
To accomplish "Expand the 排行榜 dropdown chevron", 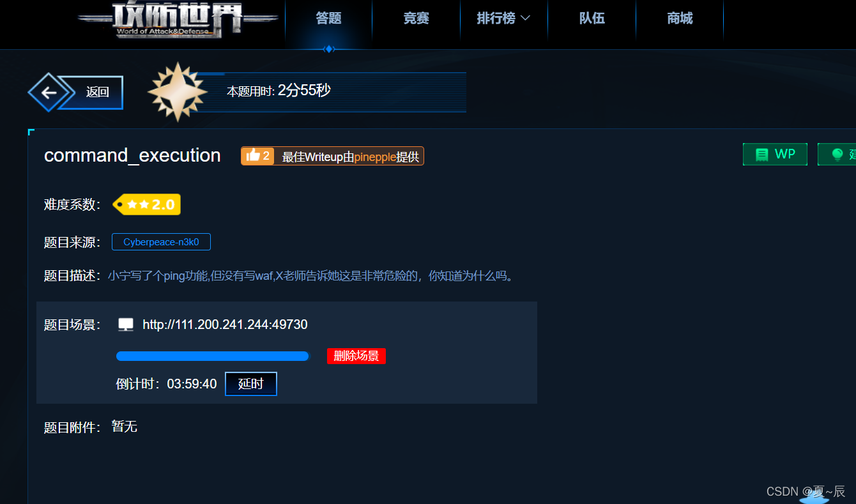I will click(x=525, y=19).
